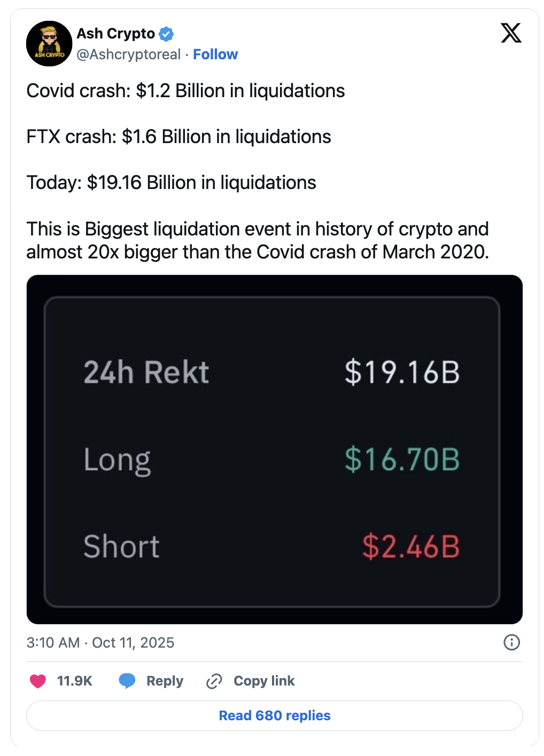
Task: Open the X logo
Action: (x=511, y=33)
